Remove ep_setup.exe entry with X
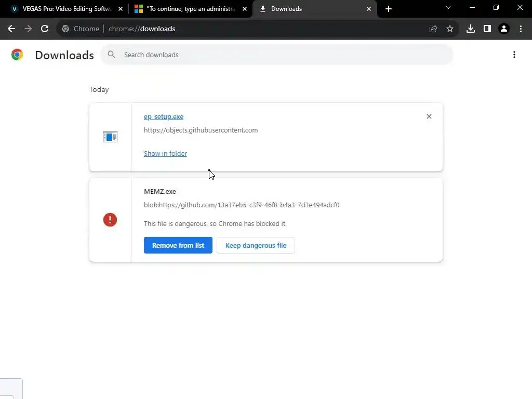 [429, 116]
